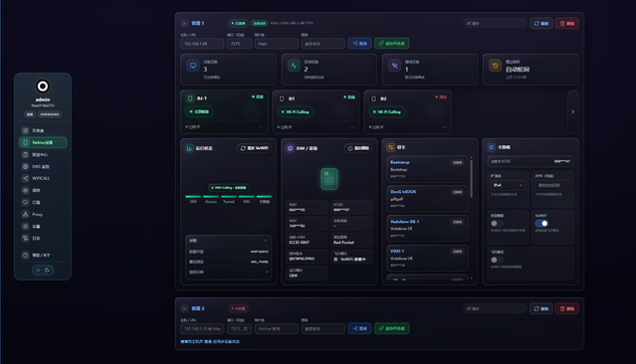The image size is (636, 364).
Task: Enable the off switch left of VoWiFi toggle
Action: pyautogui.click(x=497, y=224)
